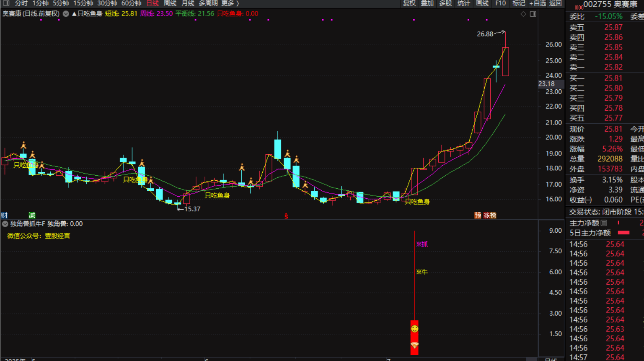Click the 财 marker icon on chart
Image resolution: width=644 pixels, height=361 pixels.
pos(4,215)
